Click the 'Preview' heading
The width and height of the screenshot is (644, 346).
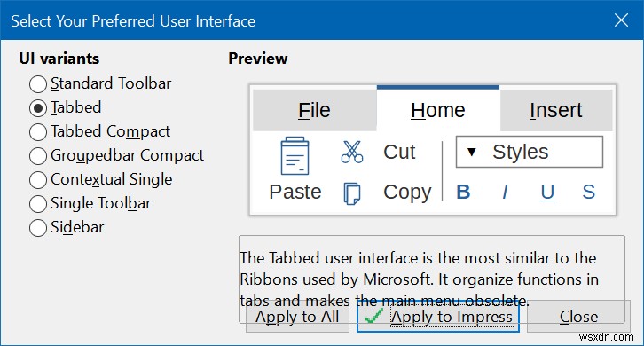(258, 59)
